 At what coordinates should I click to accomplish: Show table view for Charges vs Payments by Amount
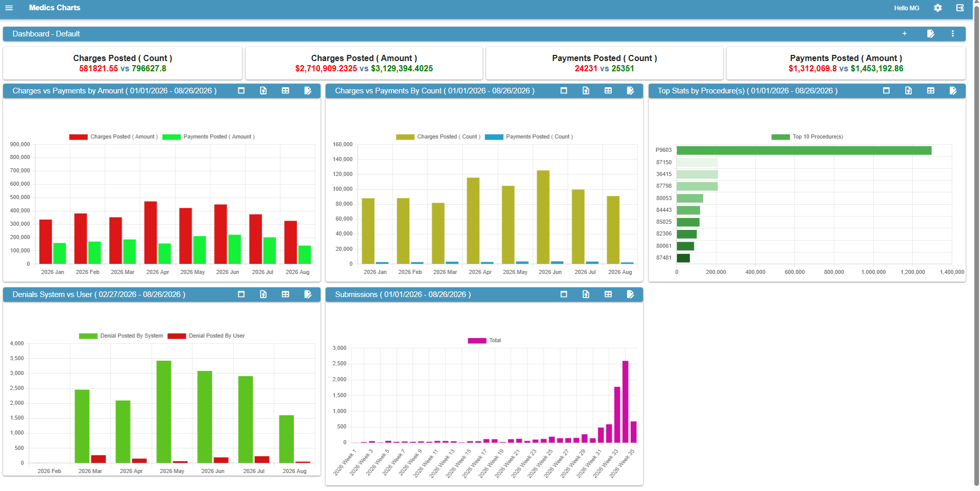tap(286, 91)
